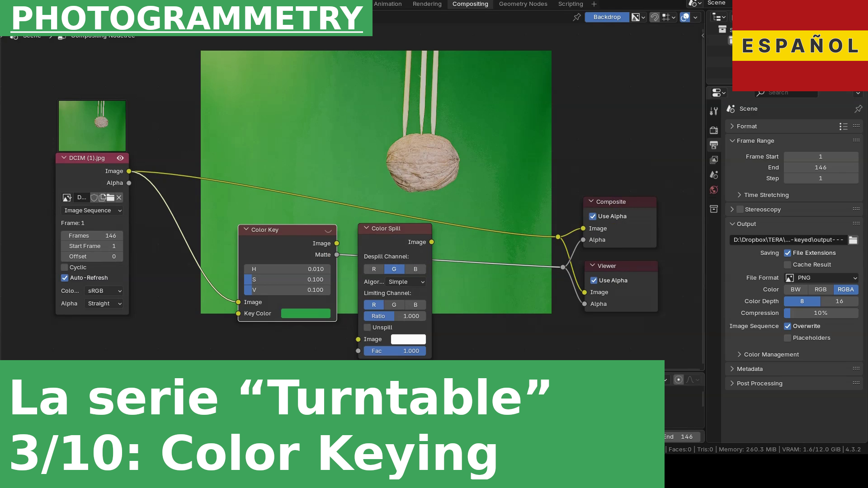This screenshot has width=868, height=488.
Task: Set Color Depth to 16
Action: click(840, 301)
